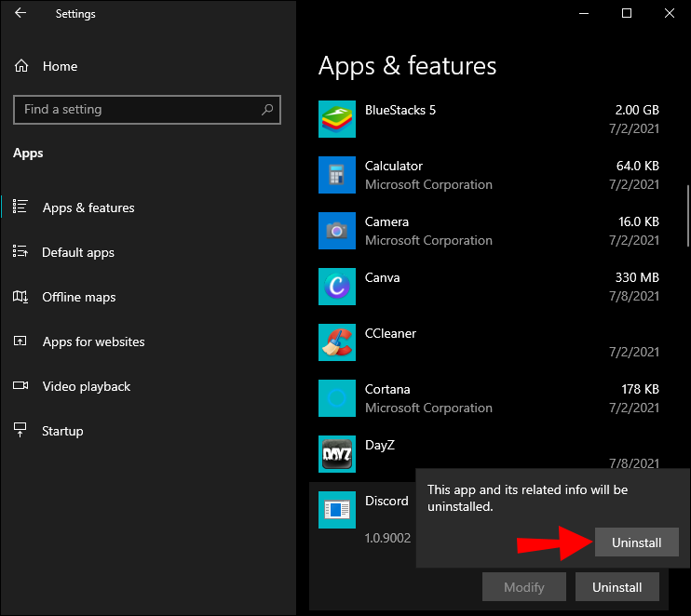Click the app list vertical scrollbar
The image size is (691, 616).
687,214
